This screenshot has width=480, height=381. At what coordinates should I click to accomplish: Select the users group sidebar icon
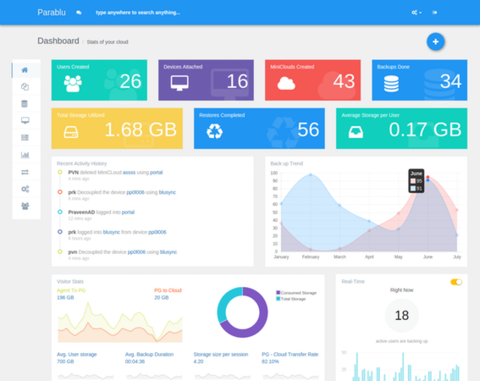point(25,206)
